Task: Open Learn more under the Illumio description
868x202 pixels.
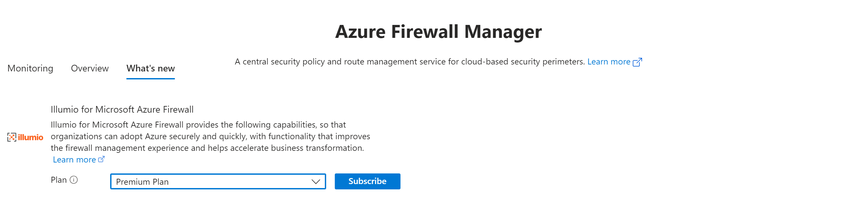Action: [75, 159]
